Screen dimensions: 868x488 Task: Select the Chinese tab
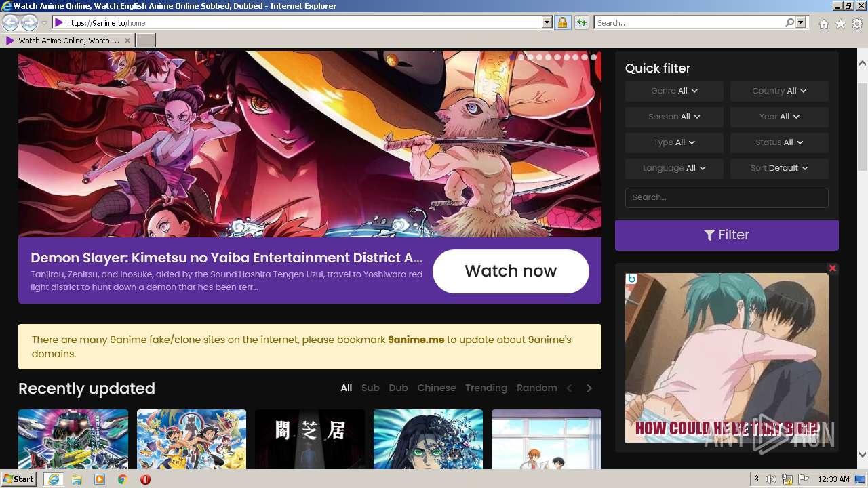(437, 388)
